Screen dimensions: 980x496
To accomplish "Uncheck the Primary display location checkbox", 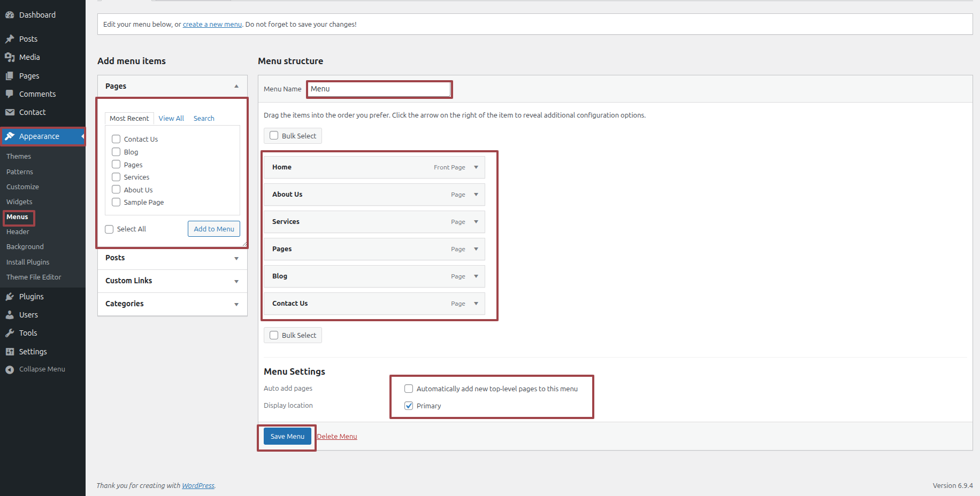I will click(409, 406).
